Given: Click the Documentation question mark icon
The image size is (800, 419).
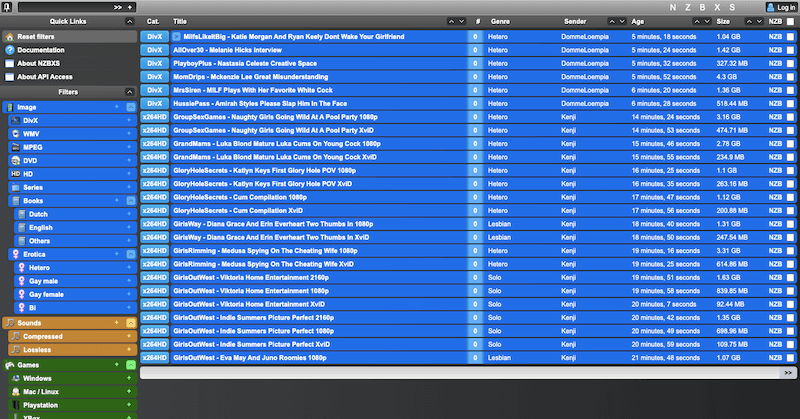Looking at the screenshot, I should coord(9,49).
